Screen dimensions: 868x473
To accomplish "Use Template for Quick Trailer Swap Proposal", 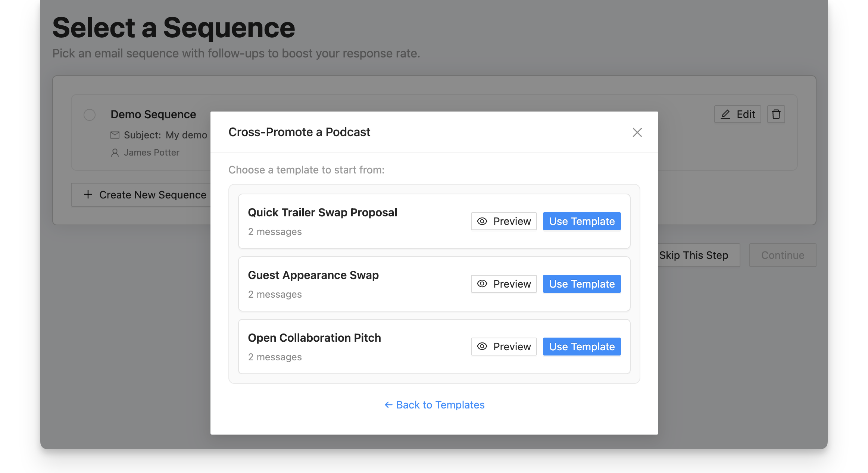I will tap(581, 221).
